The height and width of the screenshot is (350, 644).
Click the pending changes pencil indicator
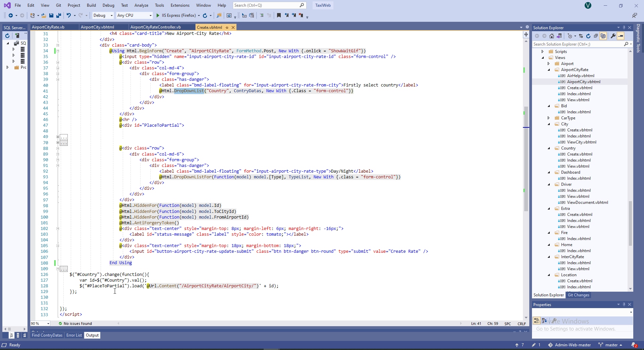pos(536,345)
